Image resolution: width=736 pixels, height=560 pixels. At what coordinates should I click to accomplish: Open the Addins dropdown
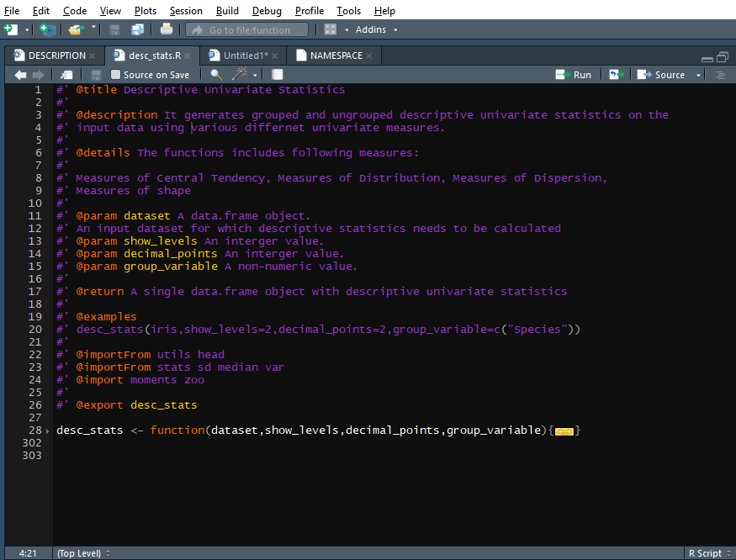point(373,29)
